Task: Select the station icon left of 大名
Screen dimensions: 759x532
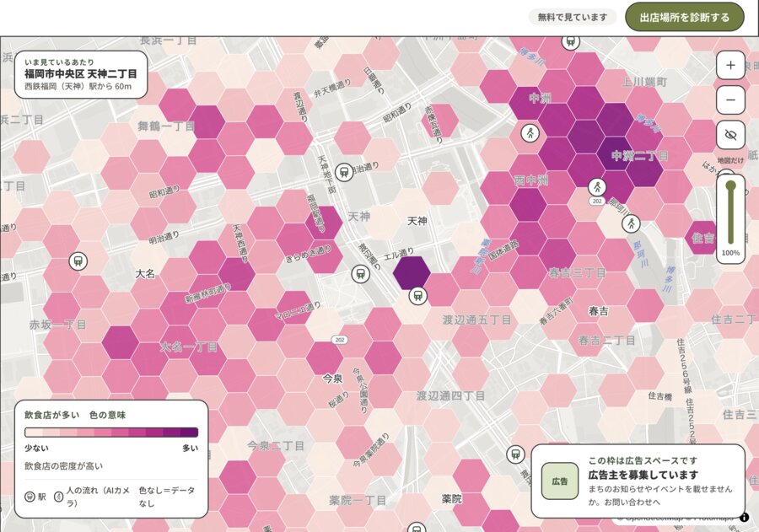Action: pyautogui.click(x=78, y=261)
